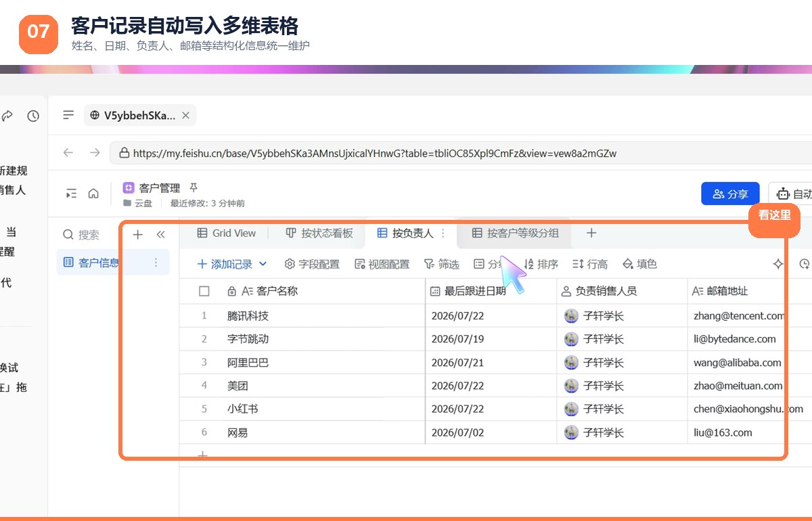Pin the 客户管理 base
The height and width of the screenshot is (521, 812).
pos(194,187)
